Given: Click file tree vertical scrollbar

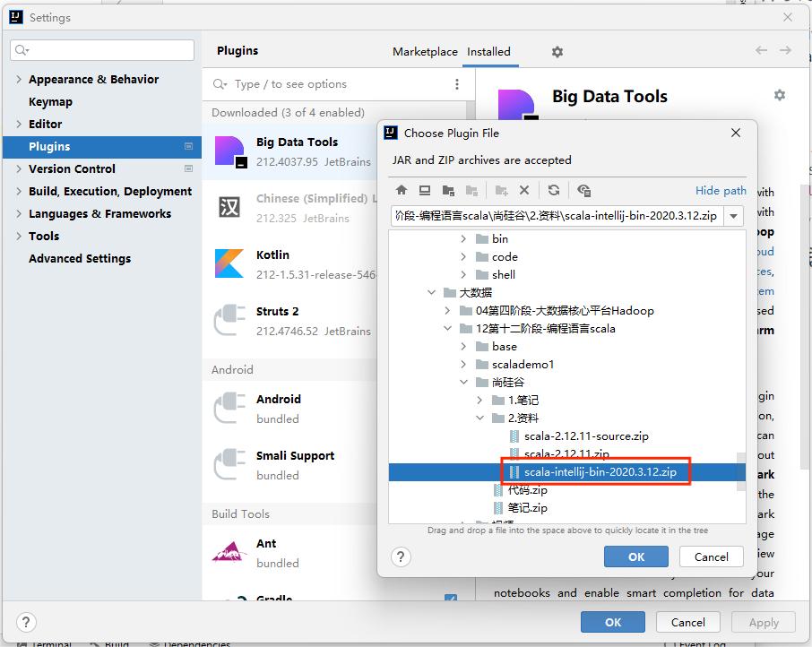Looking at the screenshot, I should (x=741, y=471).
